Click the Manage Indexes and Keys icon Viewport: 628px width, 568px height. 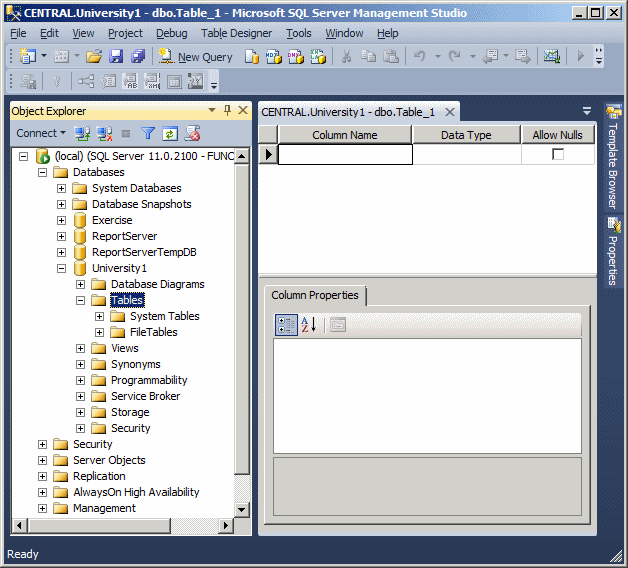(x=108, y=81)
